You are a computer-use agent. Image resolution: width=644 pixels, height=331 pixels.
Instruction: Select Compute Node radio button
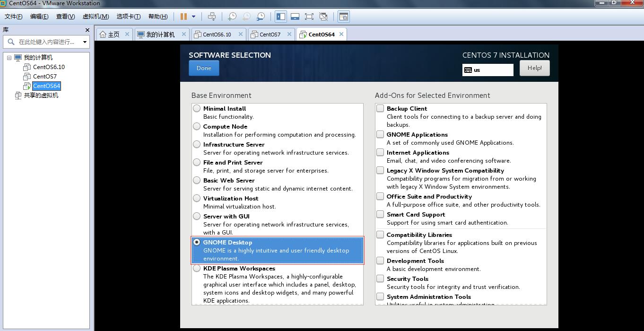(x=197, y=126)
